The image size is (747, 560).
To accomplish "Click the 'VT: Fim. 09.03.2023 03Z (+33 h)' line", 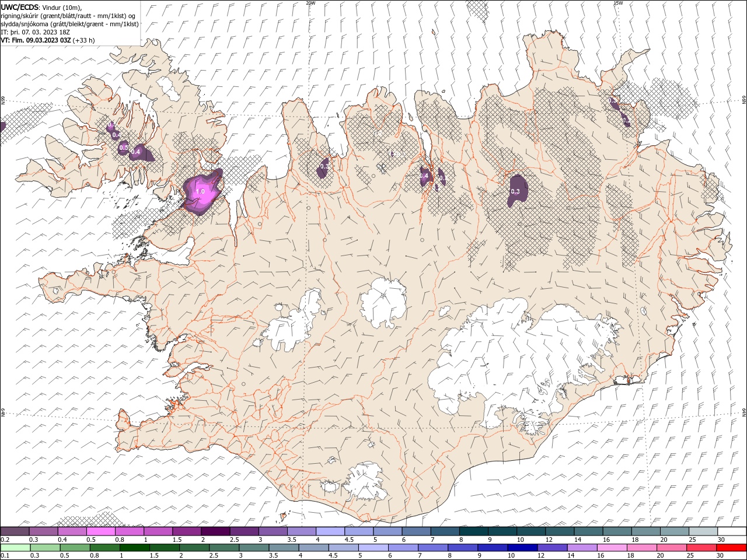I will (x=48, y=40).
